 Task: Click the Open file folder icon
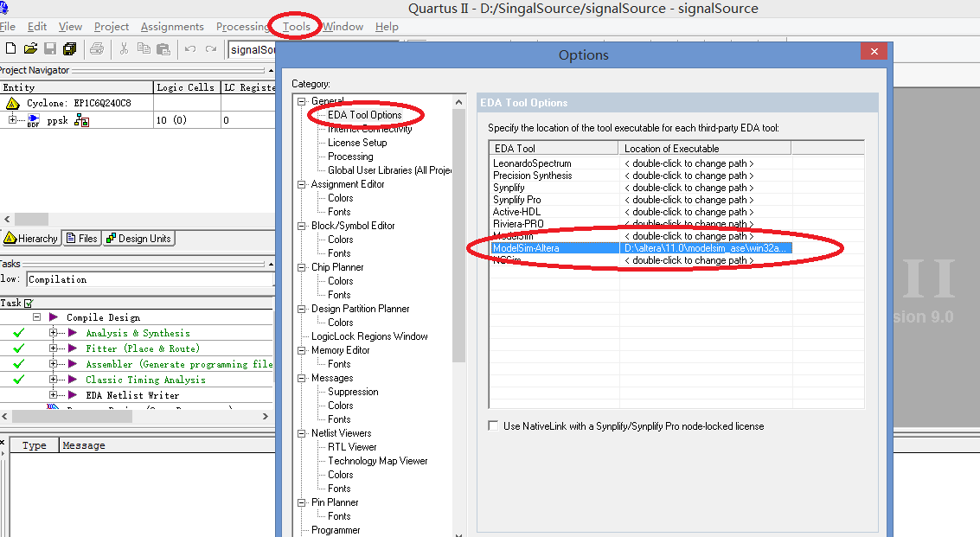pos(30,48)
